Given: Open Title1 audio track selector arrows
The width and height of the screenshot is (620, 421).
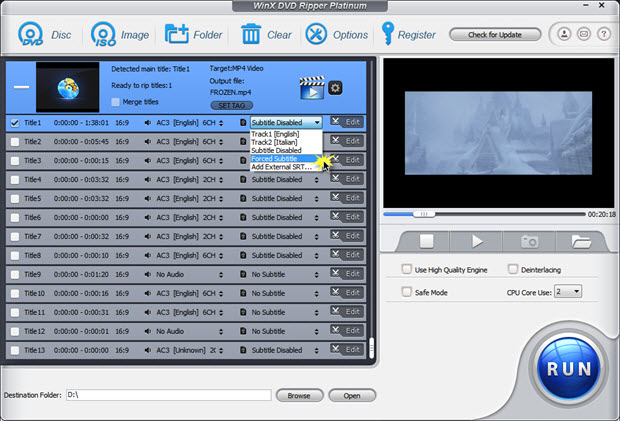Looking at the screenshot, I should point(221,123).
